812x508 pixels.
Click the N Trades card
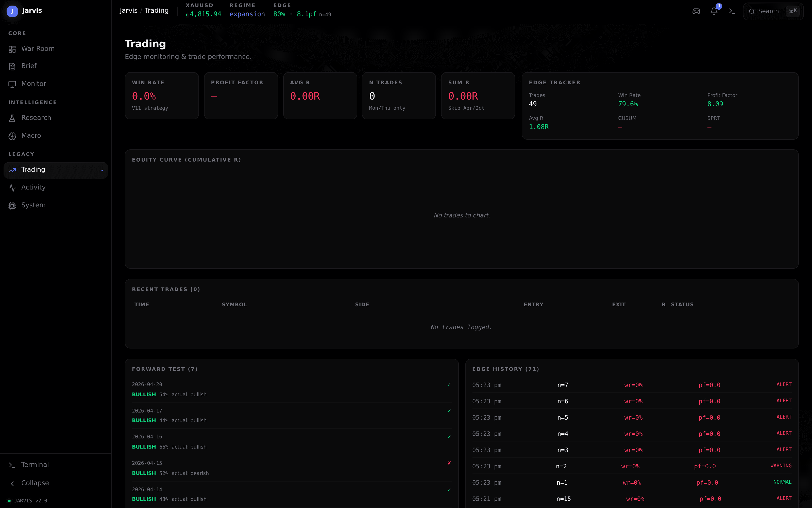399,96
